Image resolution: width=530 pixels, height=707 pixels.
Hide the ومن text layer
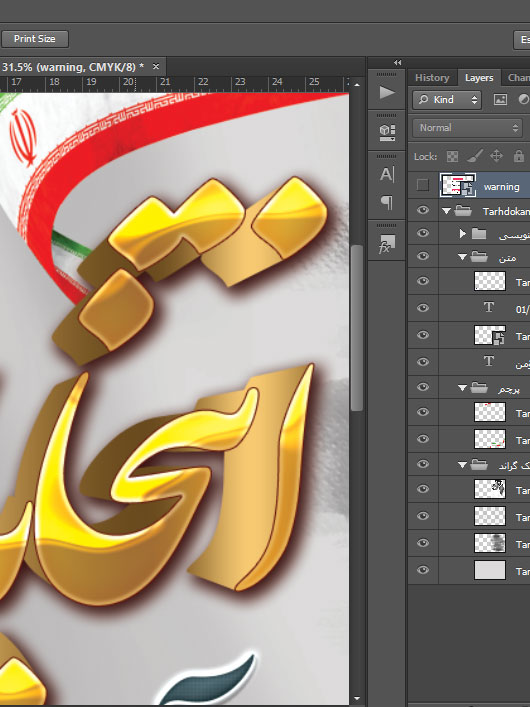point(423,362)
